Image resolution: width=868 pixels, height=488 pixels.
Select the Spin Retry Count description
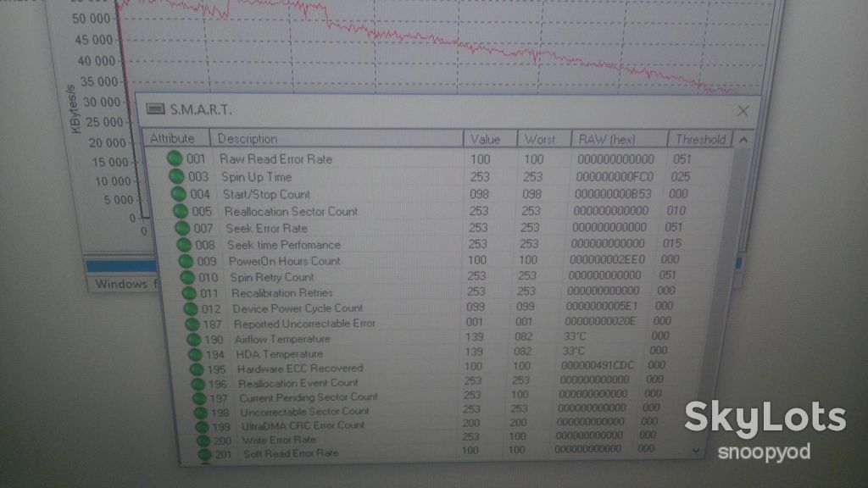click(x=271, y=277)
